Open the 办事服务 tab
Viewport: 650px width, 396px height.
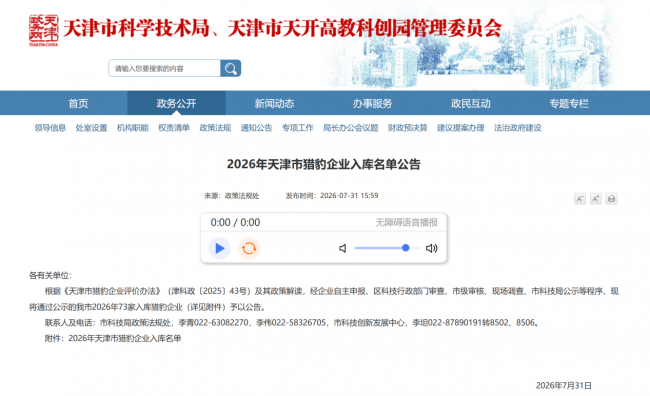click(373, 103)
